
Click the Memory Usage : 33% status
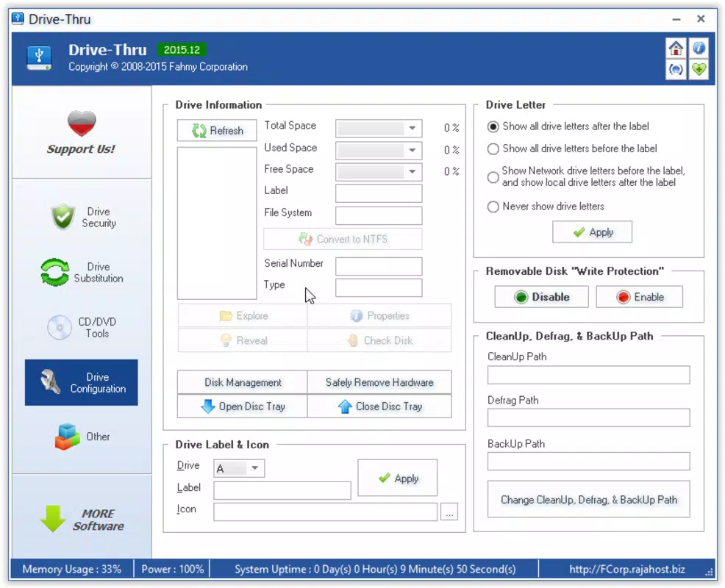click(71, 569)
